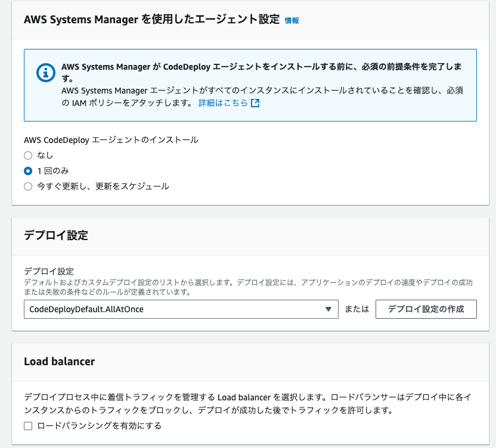
Task: Select the なし radio option
Action: coord(28,155)
